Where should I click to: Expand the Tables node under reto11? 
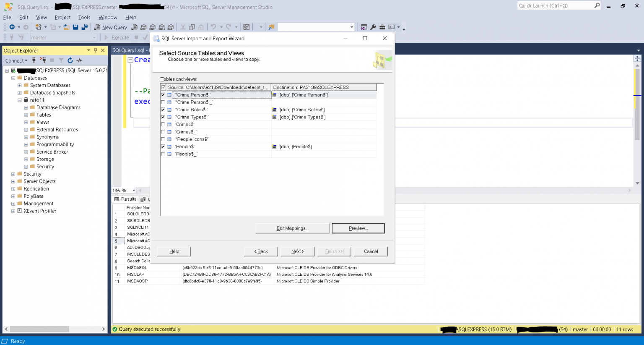pyautogui.click(x=26, y=115)
